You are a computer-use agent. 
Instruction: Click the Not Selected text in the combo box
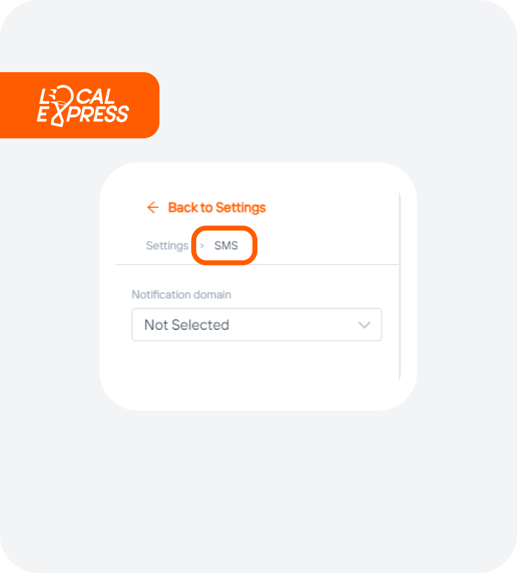pyautogui.click(x=187, y=325)
